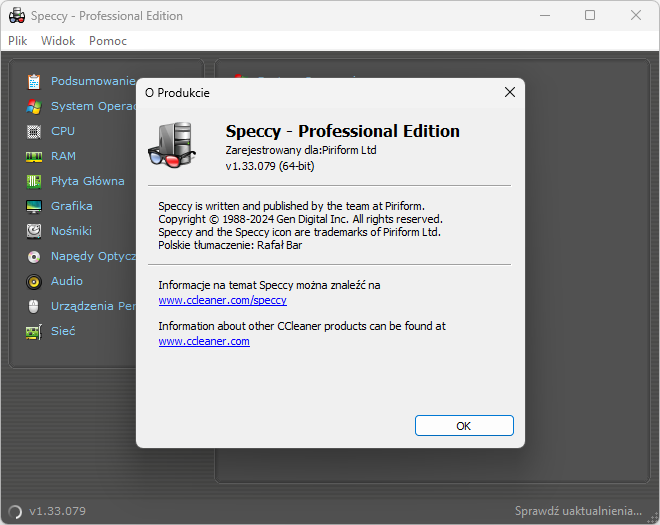Click the 'Polskie tłumaczenie: Rafał Bar' line
This screenshot has width=660, height=525.
click(230, 245)
